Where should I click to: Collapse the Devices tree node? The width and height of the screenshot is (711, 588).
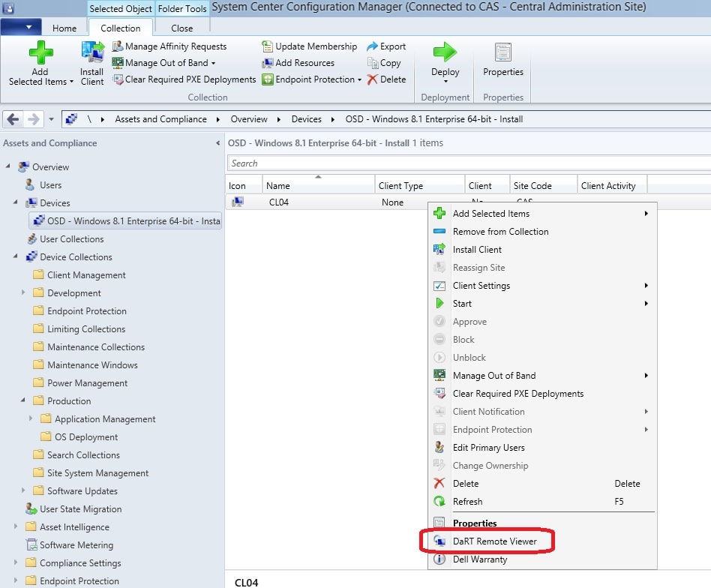click(15, 202)
